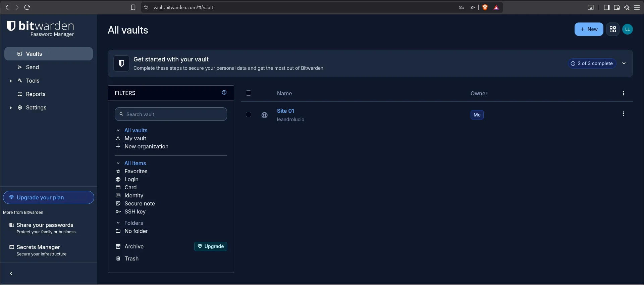644x285 pixels.
Task: Open Brave Shields lion icon
Action: click(x=485, y=7)
